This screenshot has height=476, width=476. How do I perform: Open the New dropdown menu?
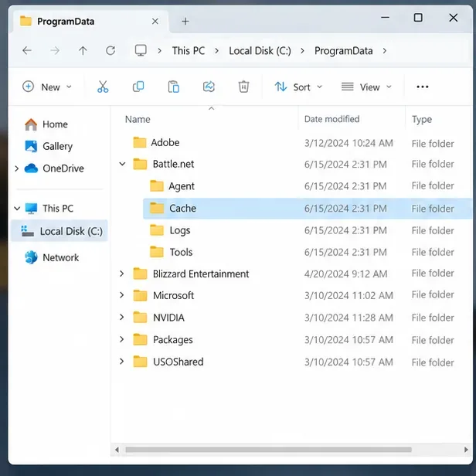coord(46,87)
